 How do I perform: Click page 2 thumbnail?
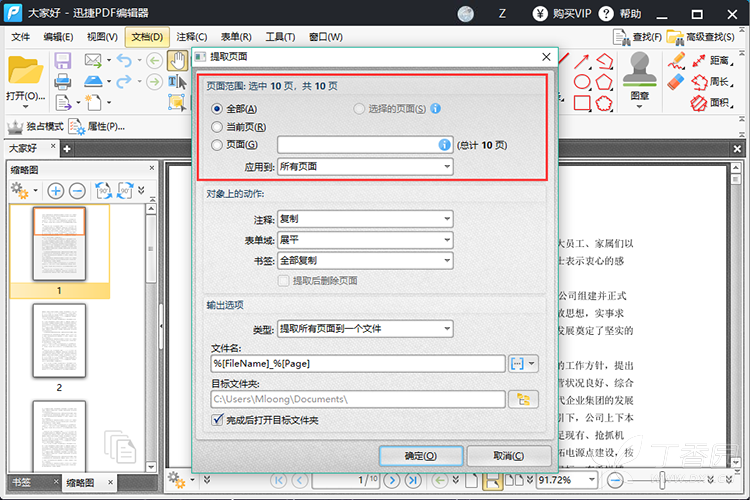click(x=59, y=340)
